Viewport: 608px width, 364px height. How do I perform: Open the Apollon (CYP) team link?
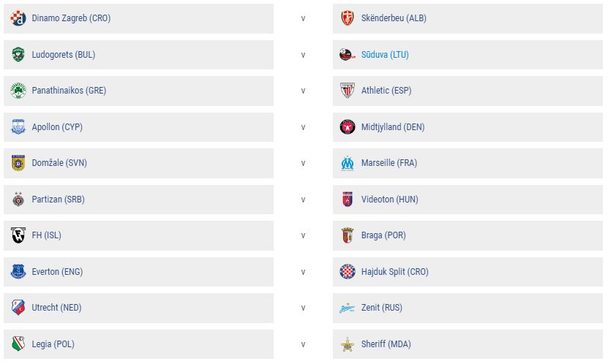(x=57, y=127)
